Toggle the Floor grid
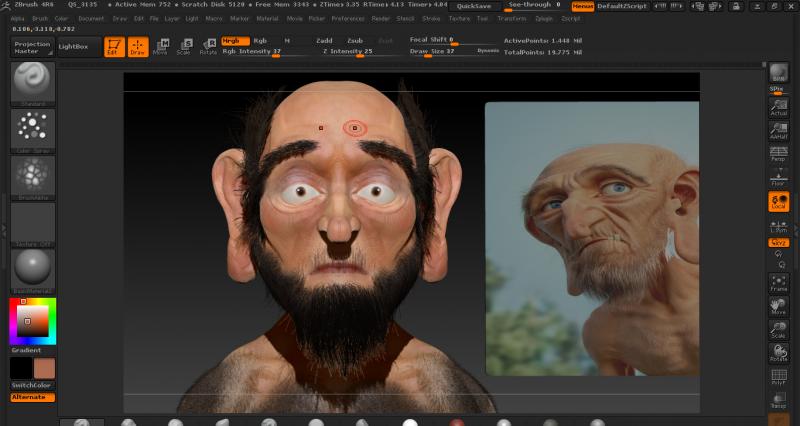 779,177
